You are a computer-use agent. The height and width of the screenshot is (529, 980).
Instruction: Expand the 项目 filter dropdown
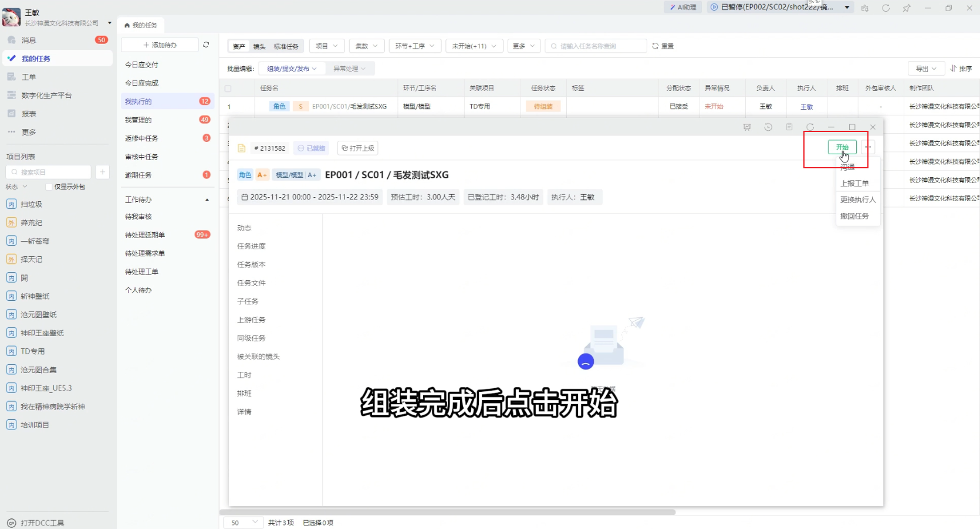[x=327, y=46]
